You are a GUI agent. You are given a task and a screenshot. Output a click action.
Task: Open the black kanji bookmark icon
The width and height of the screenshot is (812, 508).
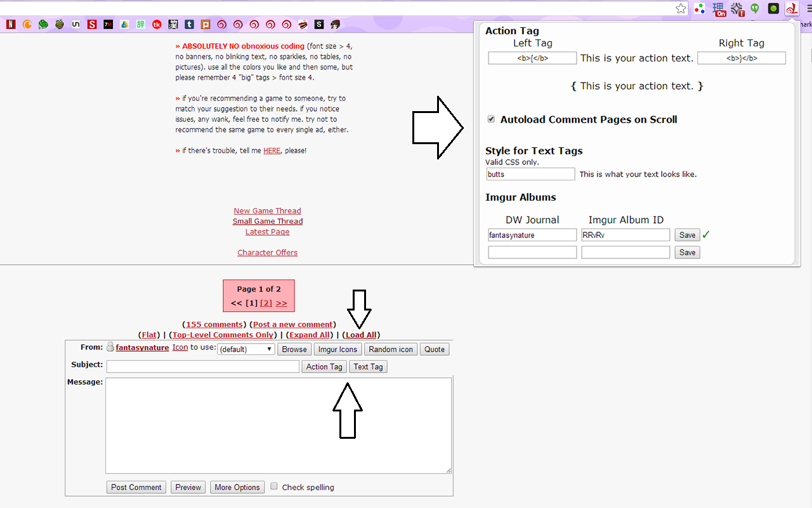click(x=173, y=25)
